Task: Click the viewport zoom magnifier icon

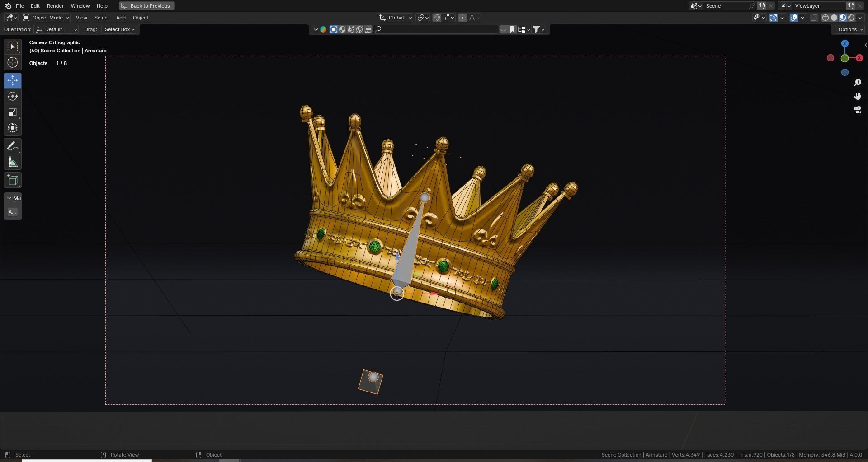Action: click(x=858, y=83)
